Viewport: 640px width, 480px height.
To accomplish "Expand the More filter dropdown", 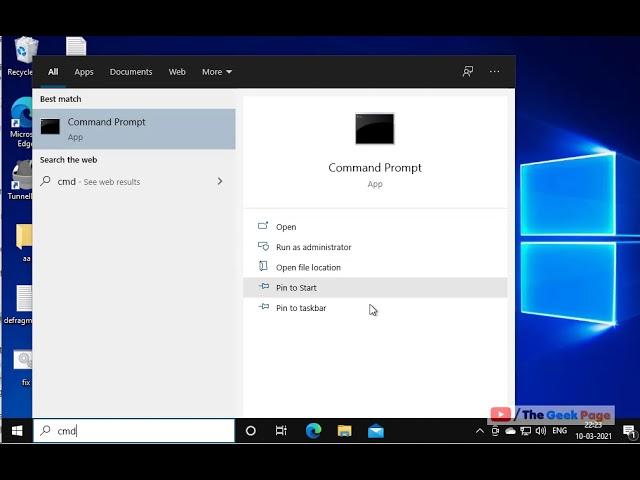I will click(x=217, y=72).
